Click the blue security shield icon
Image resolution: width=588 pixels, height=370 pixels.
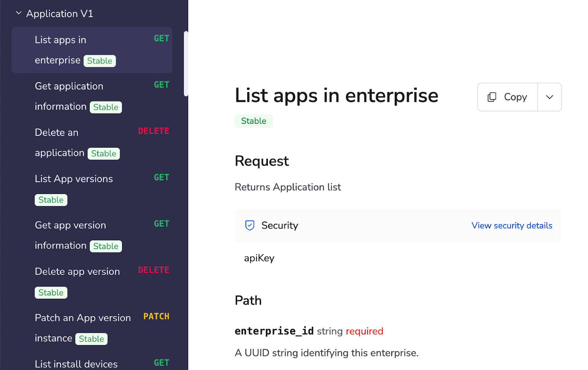click(x=250, y=225)
